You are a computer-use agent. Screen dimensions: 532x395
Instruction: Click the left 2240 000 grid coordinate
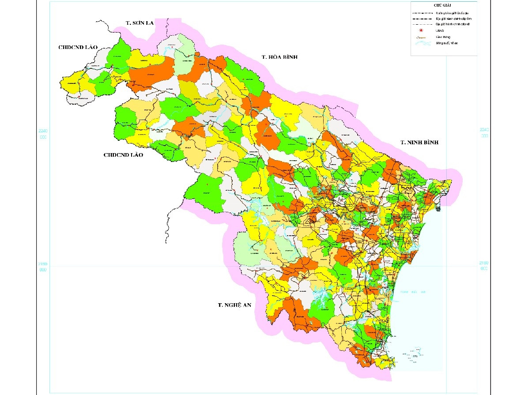coord(43,134)
